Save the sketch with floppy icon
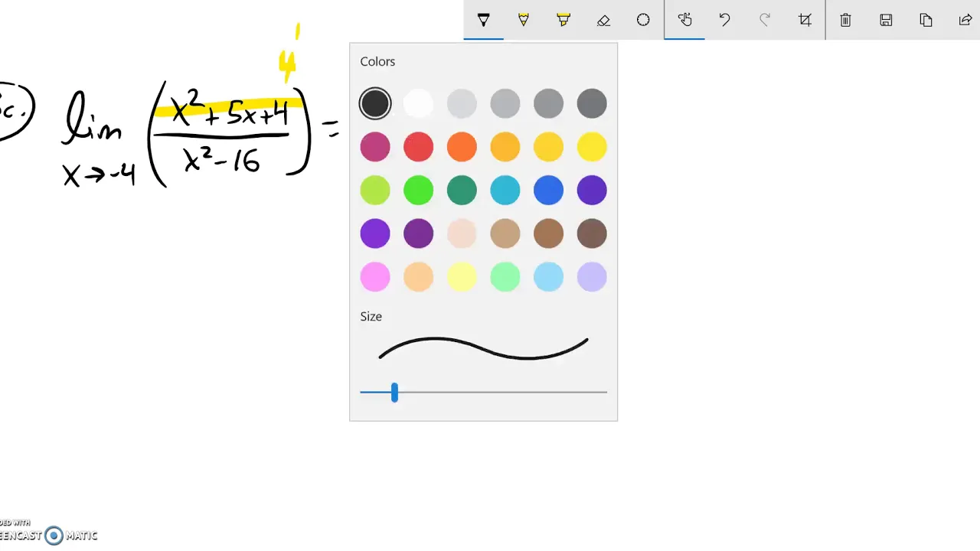980x551 pixels. tap(886, 20)
